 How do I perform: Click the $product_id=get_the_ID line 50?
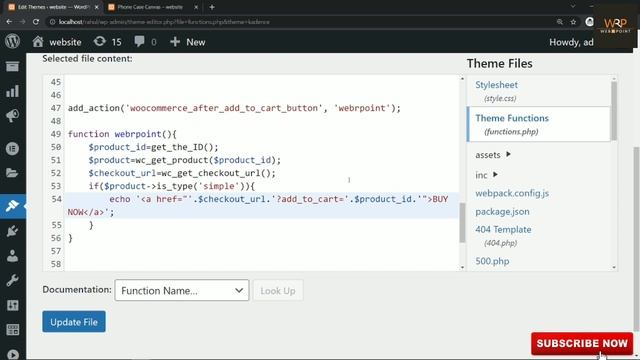[x=153, y=147]
